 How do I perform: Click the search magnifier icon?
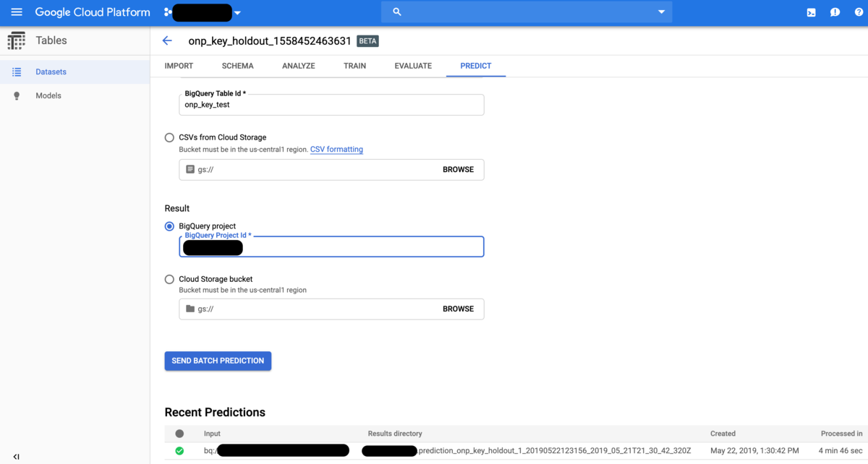click(397, 12)
